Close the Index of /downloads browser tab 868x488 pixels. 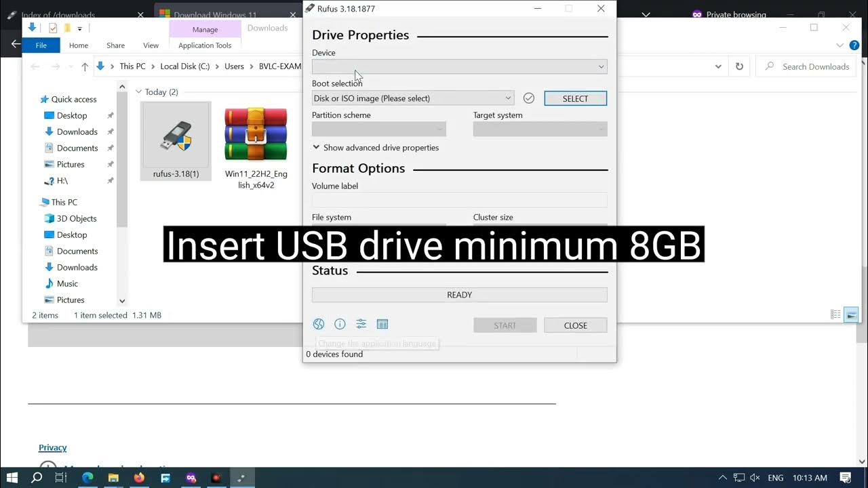[140, 15]
